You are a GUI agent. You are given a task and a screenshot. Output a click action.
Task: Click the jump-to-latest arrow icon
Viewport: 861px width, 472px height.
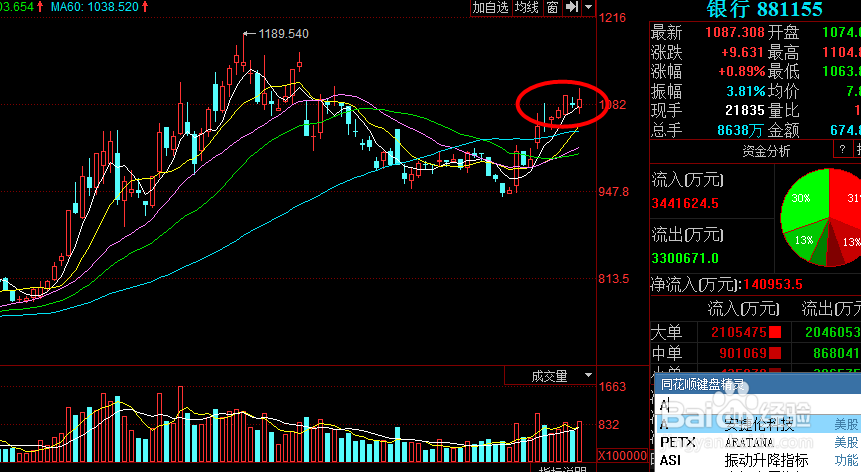(572, 8)
